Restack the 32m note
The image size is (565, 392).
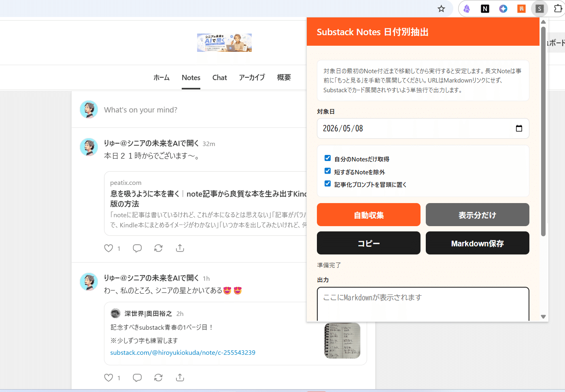(x=158, y=248)
